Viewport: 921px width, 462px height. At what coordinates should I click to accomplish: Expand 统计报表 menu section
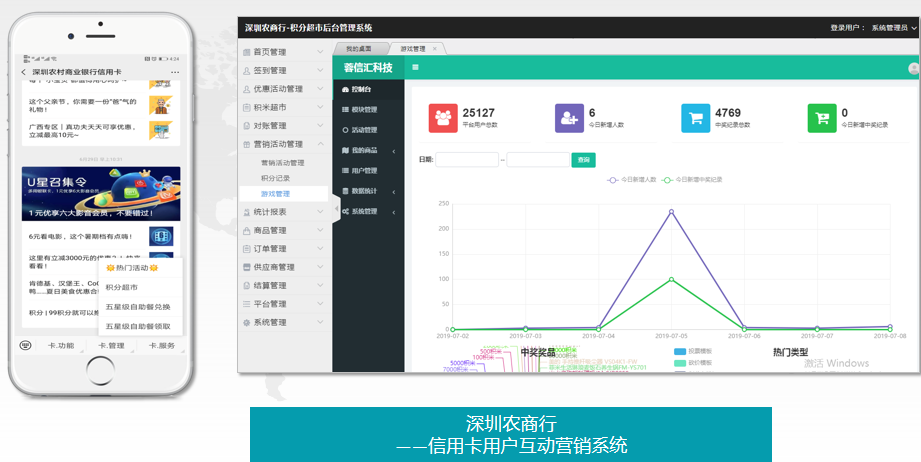tap(284, 212)
